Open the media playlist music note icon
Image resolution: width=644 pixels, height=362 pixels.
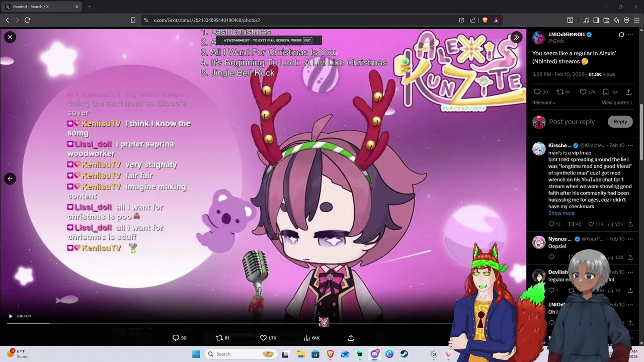586,20
